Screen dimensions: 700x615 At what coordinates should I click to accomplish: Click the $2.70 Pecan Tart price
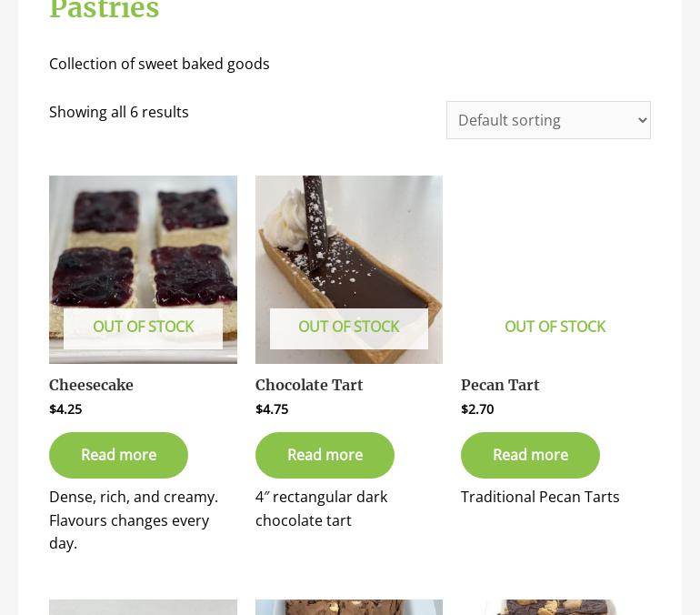pyautogui.click(x=477, y=409)
